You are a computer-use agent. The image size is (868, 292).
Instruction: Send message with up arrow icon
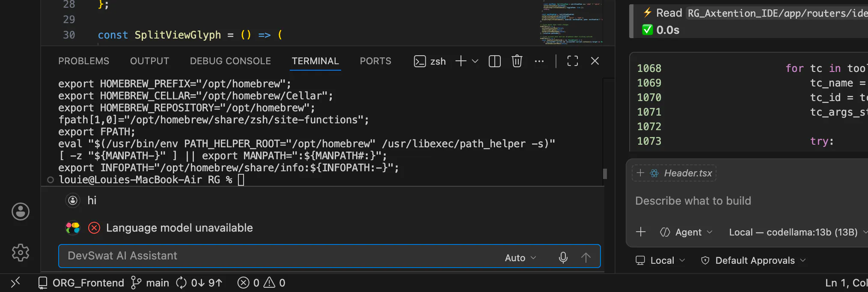pyautogui.click(x=586, y=257)
